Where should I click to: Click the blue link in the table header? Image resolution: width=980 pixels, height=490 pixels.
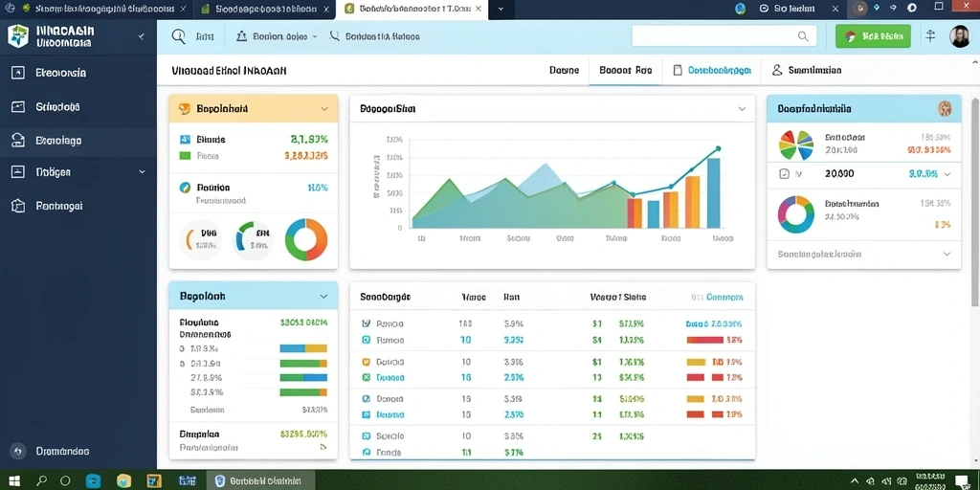(x=718, y=298)
